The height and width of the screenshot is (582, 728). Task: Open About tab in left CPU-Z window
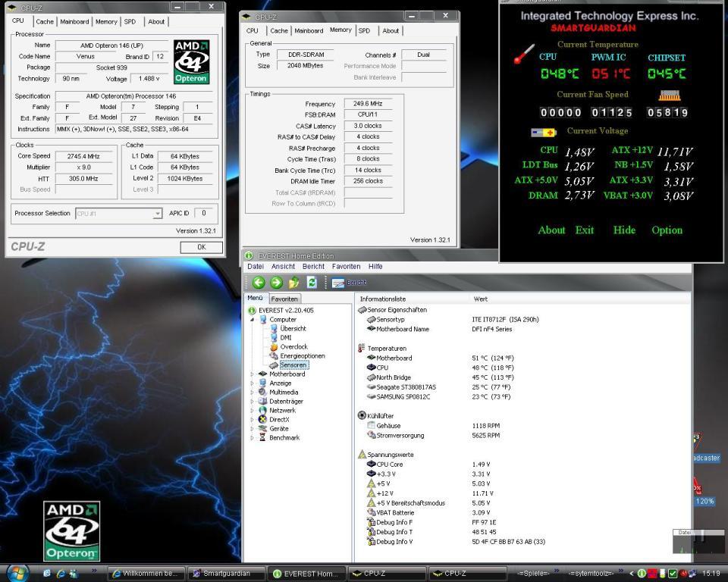click(156, 22)
